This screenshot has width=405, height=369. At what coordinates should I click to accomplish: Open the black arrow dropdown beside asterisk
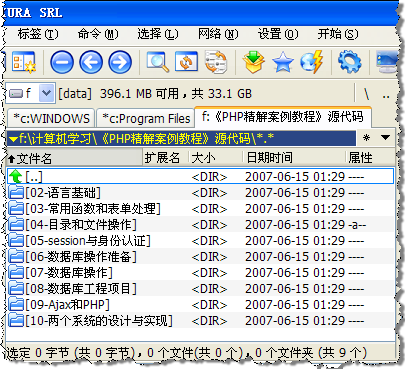click(386, 137)
